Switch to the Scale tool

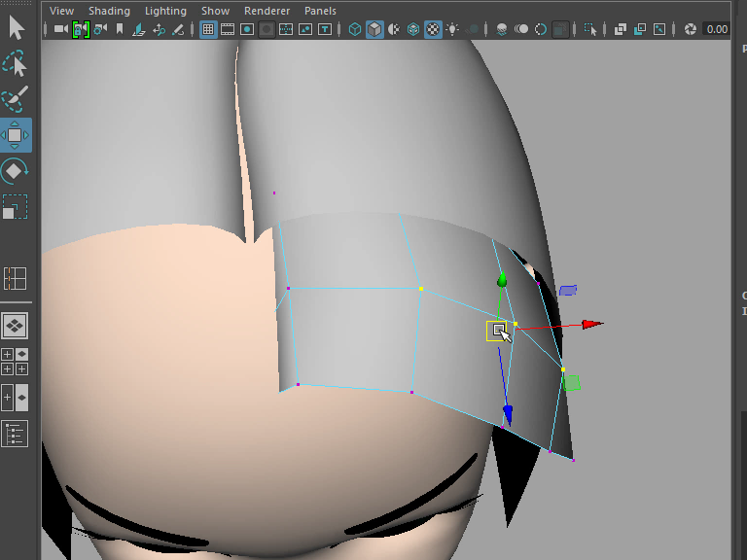[16, 206]
